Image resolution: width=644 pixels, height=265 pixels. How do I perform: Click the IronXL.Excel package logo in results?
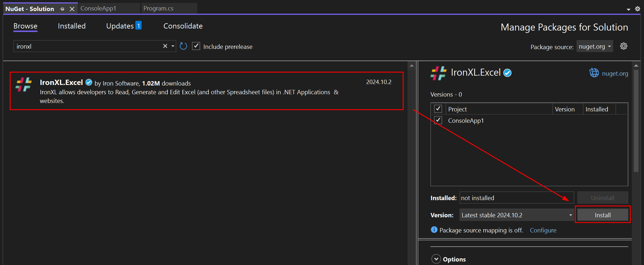point(24,84)
